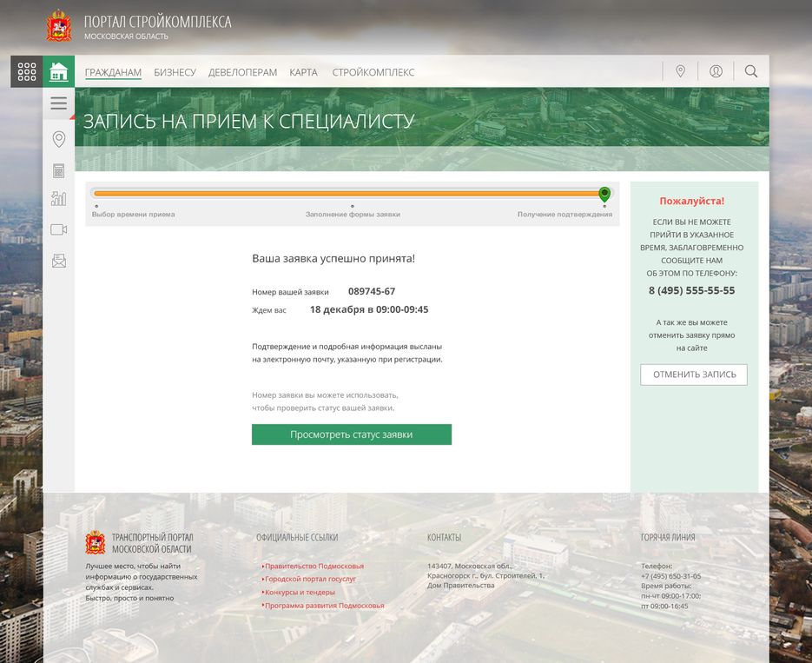The height and width of the screenshot is (663, 812).
Task: Expand the hamburger sidebar menu
Action: [x=58, y=103]
